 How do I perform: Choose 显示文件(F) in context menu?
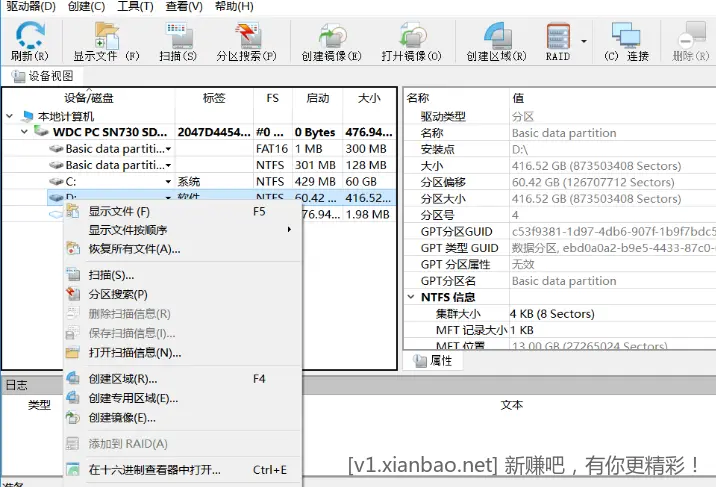[183, 211]
